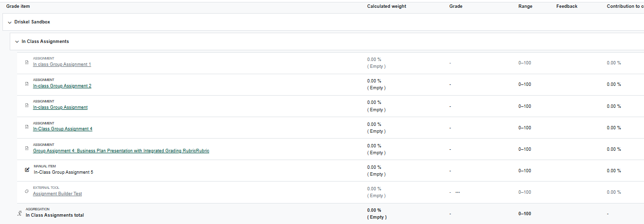The image size is (644, 224).
Task: Click the assignment icon beside Business Plan Presentation item
Action: click(x=27, y=148)
